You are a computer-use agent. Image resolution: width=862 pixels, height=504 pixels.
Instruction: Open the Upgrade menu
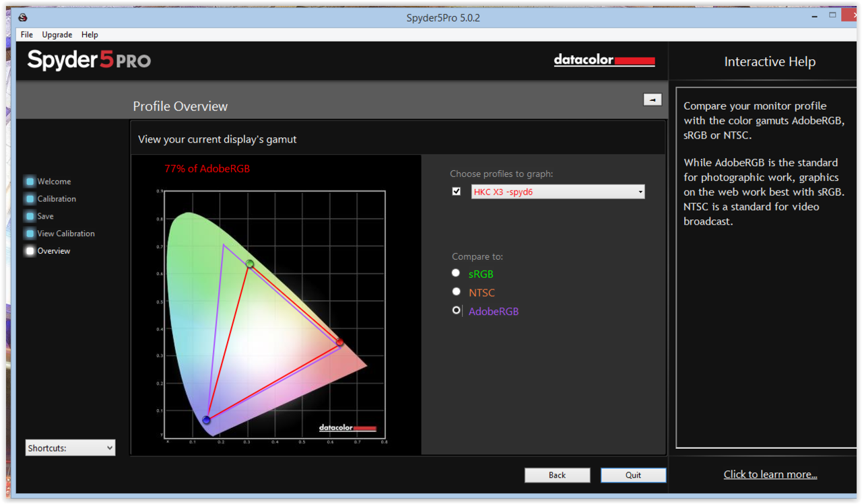coord(57,35)
